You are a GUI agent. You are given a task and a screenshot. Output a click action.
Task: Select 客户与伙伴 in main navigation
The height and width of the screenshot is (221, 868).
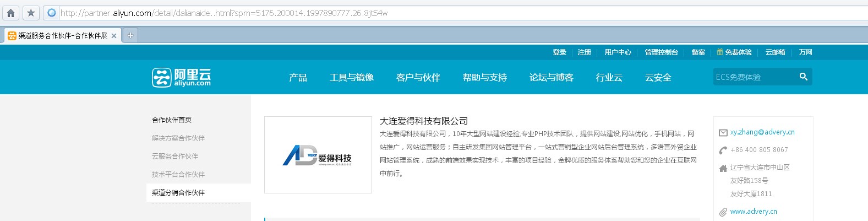(x=418, y=78)
